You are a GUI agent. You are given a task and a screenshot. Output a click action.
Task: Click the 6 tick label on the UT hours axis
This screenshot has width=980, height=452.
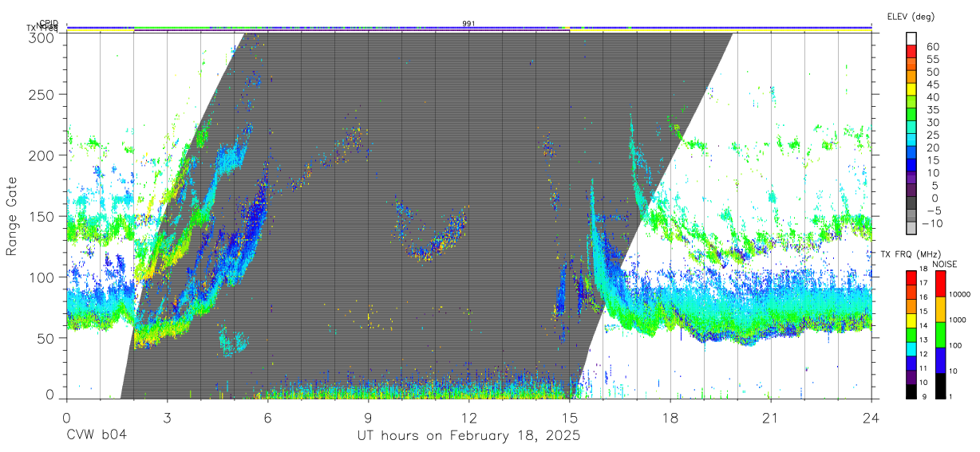tap(267, 417)
